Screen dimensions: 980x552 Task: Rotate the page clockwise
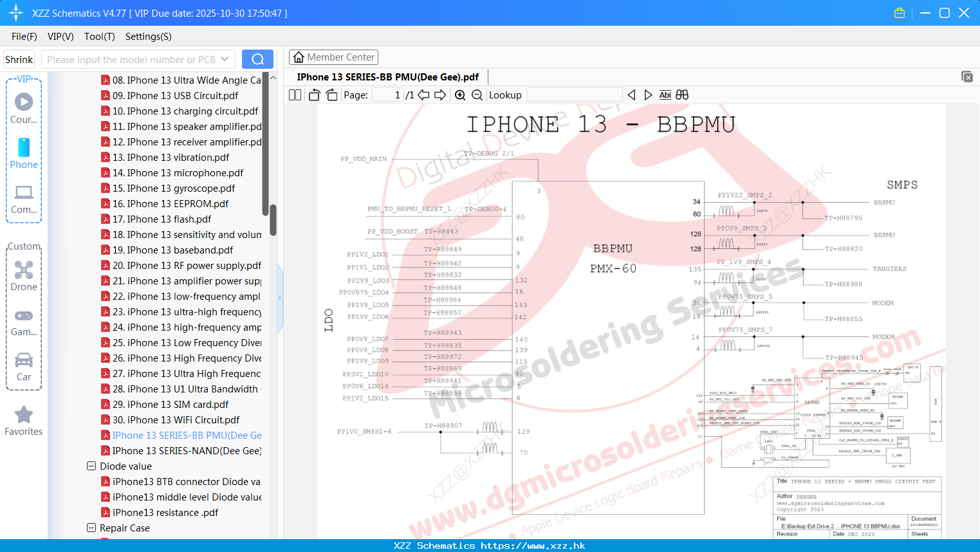(x=331, y=95)
